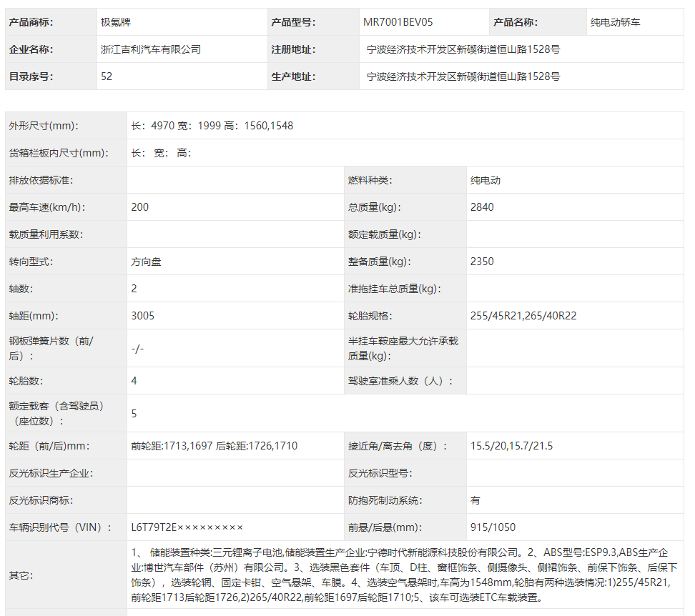The image size is (695, 616).
Task: Select fuel type value 纯电动
Action: click(485, 180)
